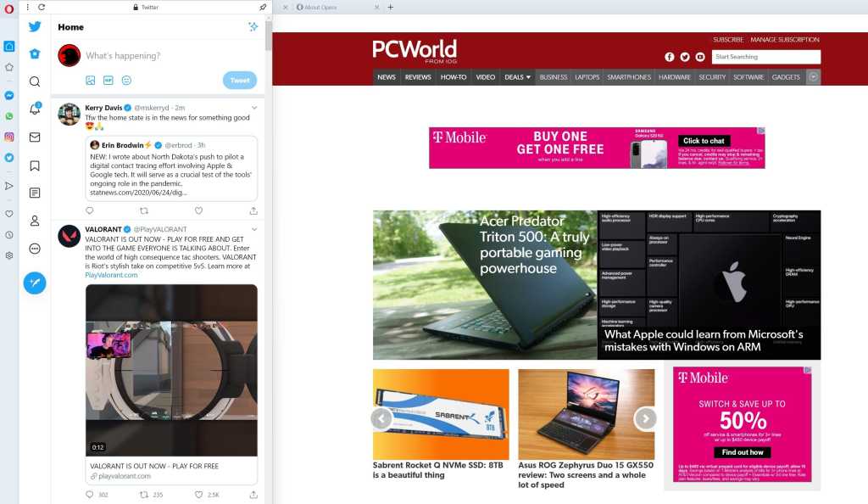
Task: Expand VALORANT tweet options chevron
Action: (254, 229)
